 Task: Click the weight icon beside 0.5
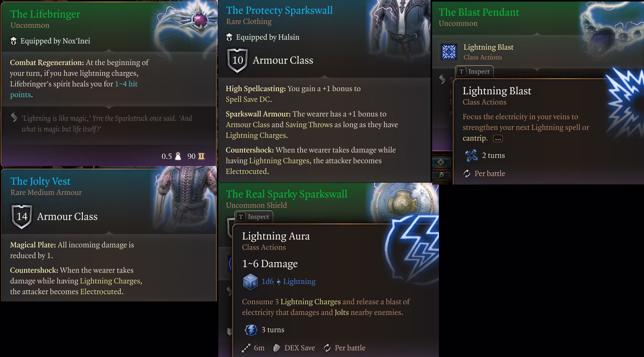click(x=178, y=156)
